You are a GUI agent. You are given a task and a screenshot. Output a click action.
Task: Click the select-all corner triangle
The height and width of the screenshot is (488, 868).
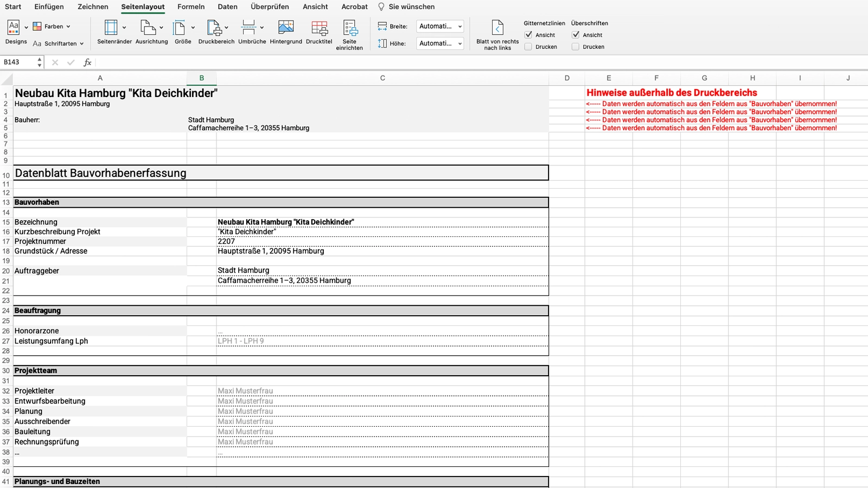tap(7, 79)
